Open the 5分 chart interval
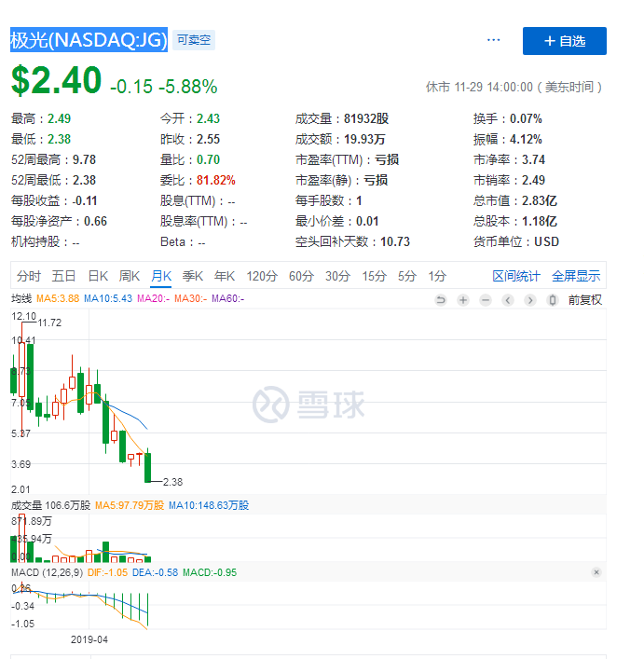The image size is (644, 659). [407, 276]
